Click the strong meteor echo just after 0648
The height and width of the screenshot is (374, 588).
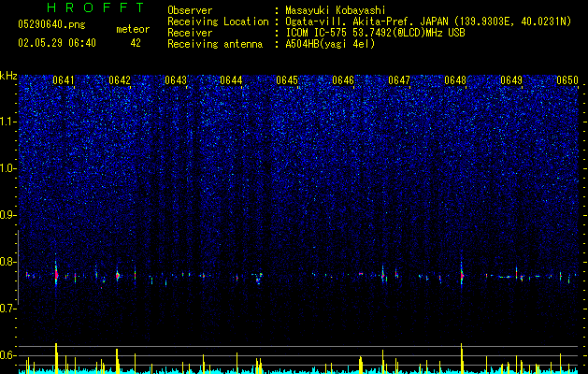462,274
